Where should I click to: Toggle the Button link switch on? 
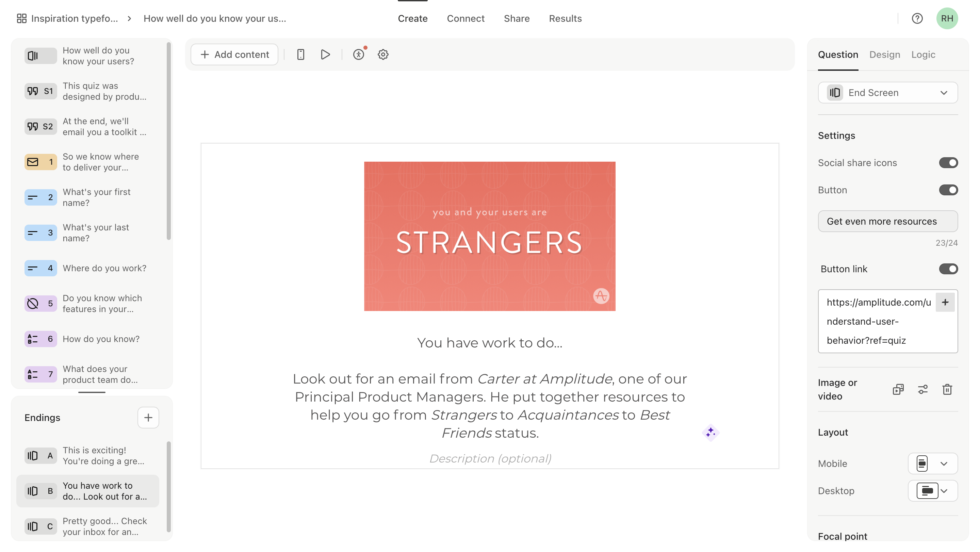pyautogui.click(x=949, y=269)
